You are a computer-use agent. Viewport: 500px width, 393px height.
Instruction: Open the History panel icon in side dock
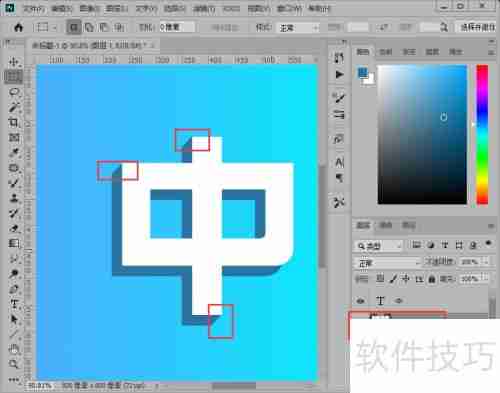(339, 58)
